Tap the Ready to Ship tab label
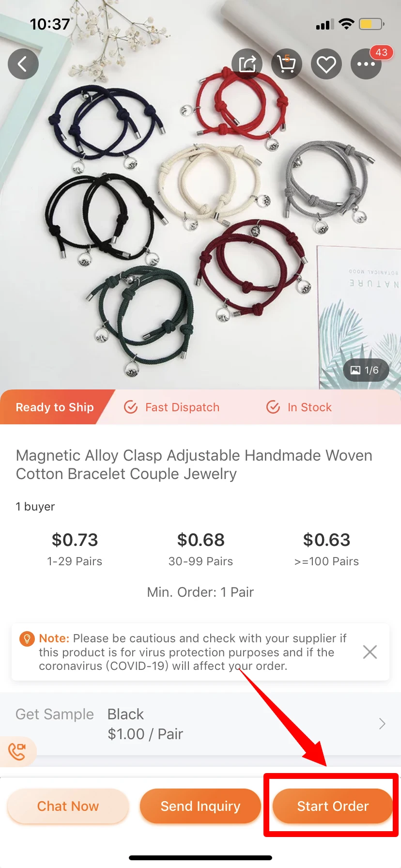This screenshot has width=401, height=868. (x=55, y=407)
